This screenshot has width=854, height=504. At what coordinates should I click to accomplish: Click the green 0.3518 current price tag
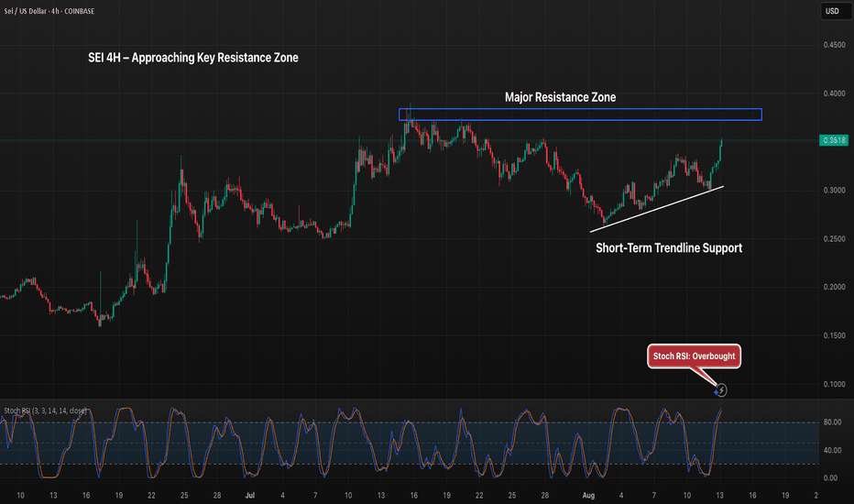click(832, 140)
